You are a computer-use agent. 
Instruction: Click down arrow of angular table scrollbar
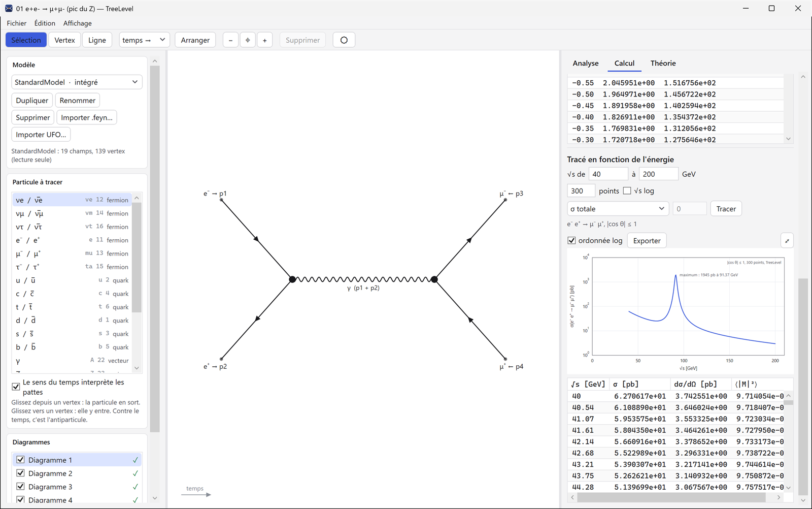point(788,139)
